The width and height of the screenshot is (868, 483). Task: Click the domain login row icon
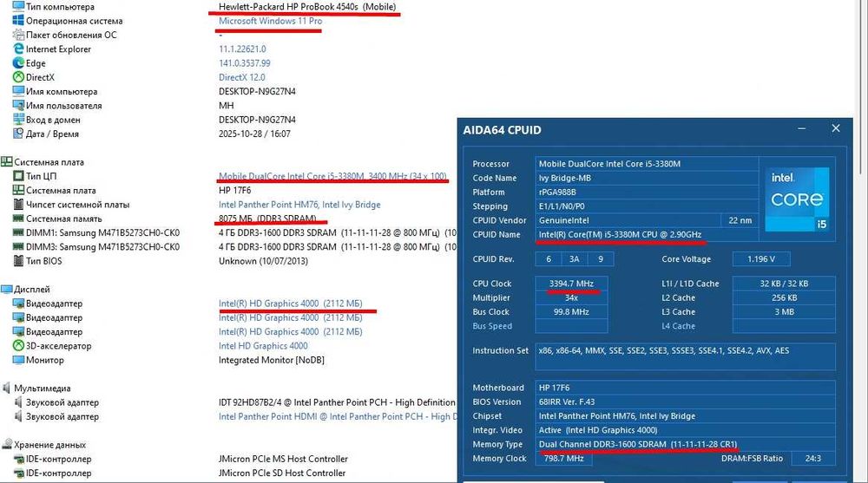pyautogui.click(x=18, y=120)
